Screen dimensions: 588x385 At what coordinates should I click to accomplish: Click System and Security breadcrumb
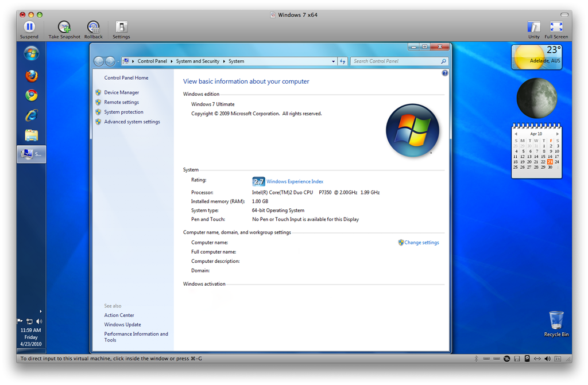(198, 61)
